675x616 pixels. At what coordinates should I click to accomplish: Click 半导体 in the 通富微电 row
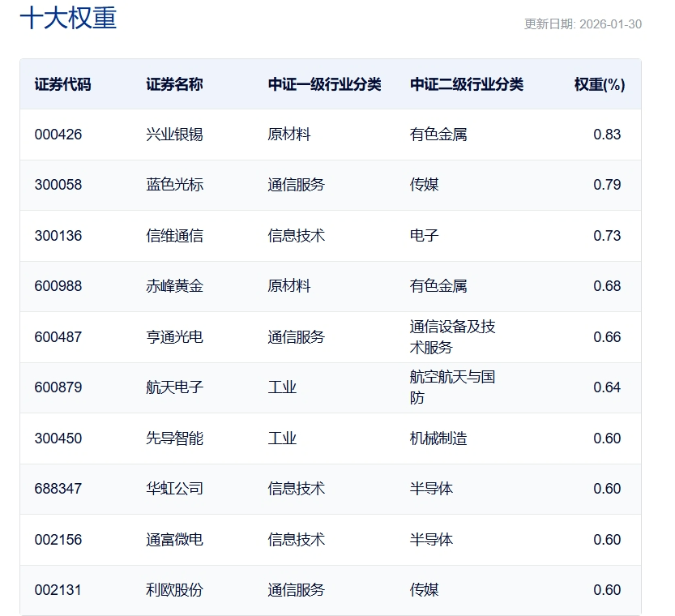pos(431,539)
